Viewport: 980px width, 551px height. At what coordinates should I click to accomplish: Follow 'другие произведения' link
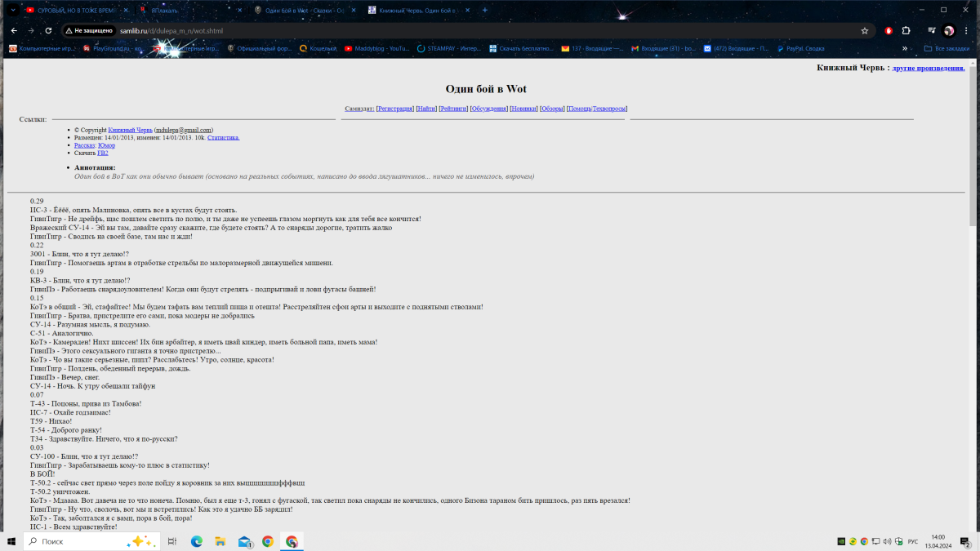[929, 68]
